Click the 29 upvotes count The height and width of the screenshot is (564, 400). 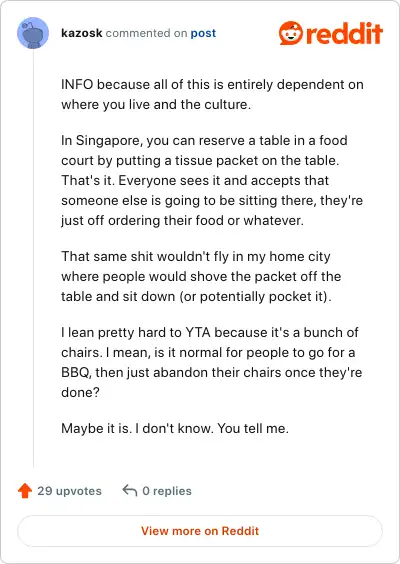tap(69, 491)
